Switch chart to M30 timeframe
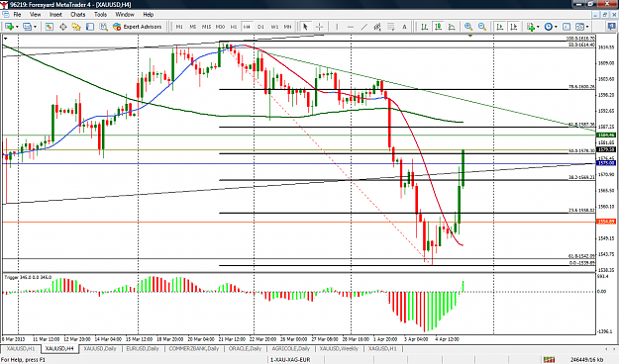619x364 pixels. click(x=220, y=27)
